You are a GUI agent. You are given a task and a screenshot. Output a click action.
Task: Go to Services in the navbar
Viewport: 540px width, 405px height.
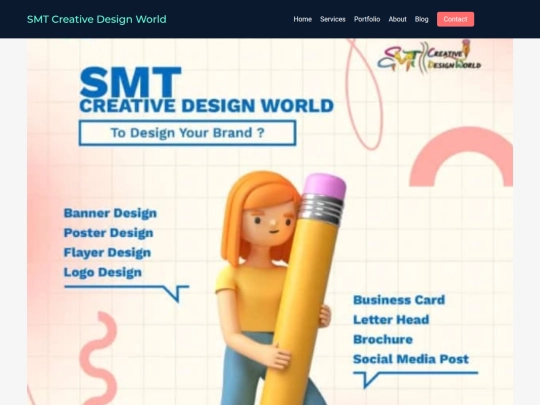pyautogui.click(x=332, y=19)
